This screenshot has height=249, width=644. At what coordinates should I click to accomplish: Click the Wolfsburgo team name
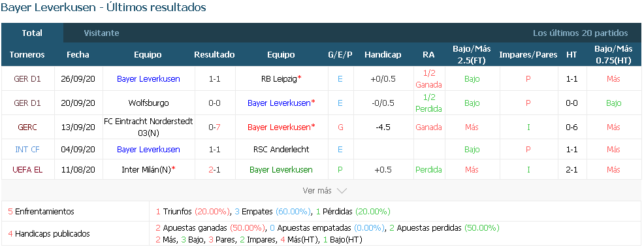(148, 103)
